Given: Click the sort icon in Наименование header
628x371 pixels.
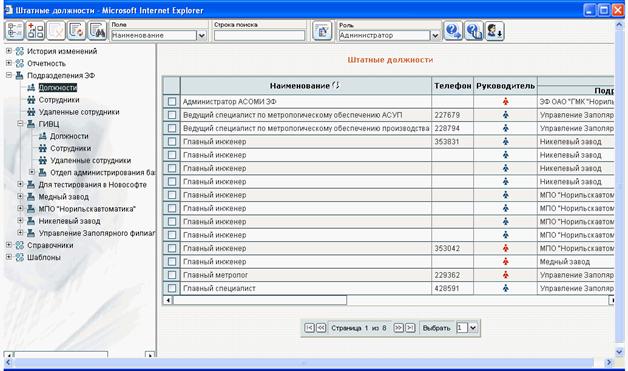Looking at the screenshot, I should (x=336, y=85).
